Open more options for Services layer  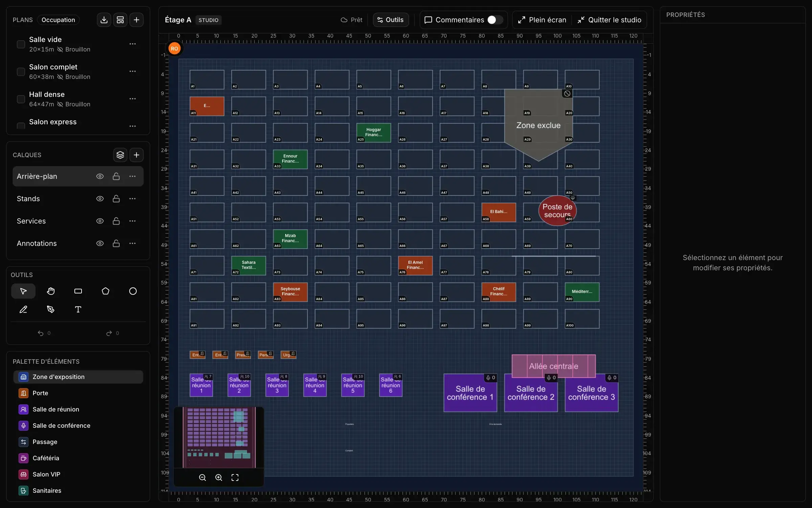tap(132, 221)
